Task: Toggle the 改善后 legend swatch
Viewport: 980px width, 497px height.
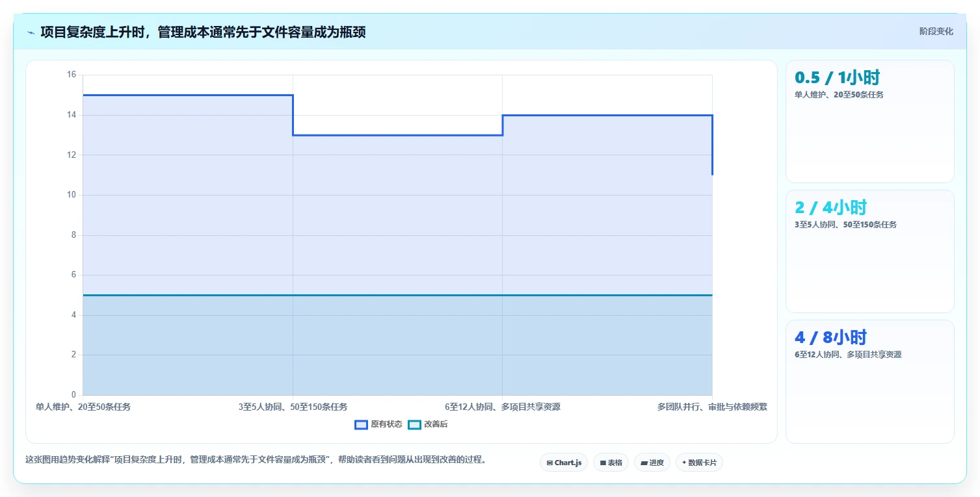Action: tap(414, 424)
